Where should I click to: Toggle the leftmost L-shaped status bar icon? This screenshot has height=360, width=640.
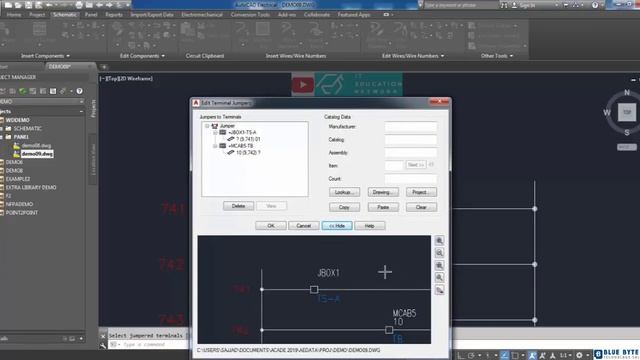click(460, 356)
